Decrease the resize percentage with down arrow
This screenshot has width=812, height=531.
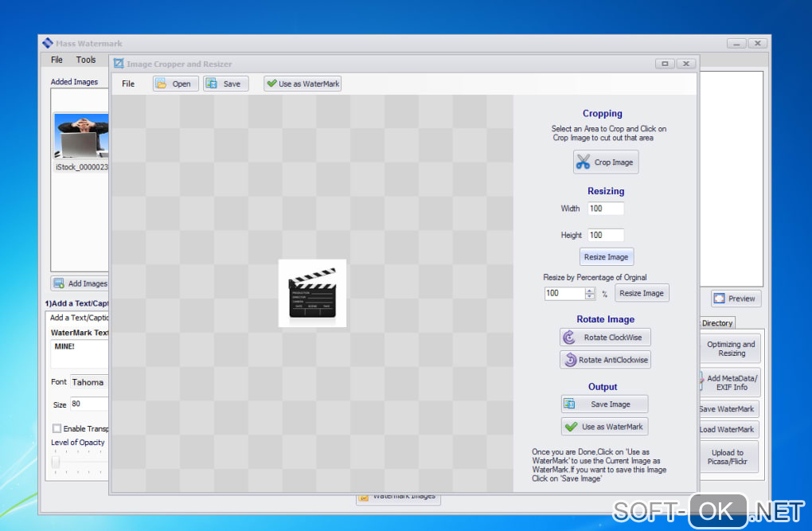(590, 297)
